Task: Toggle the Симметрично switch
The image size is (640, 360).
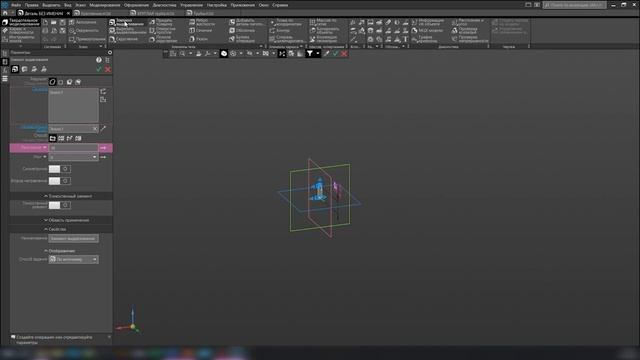Action: tap(60, 169)
